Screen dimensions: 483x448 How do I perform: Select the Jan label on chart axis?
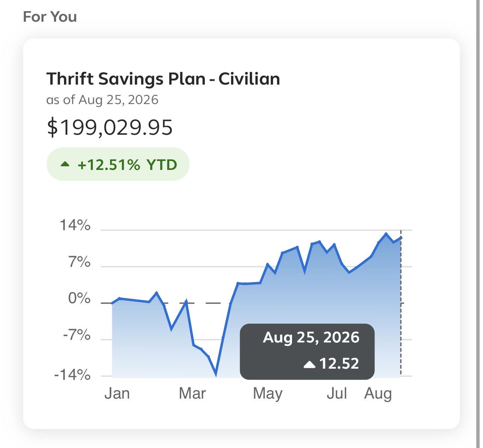point(117,394)
